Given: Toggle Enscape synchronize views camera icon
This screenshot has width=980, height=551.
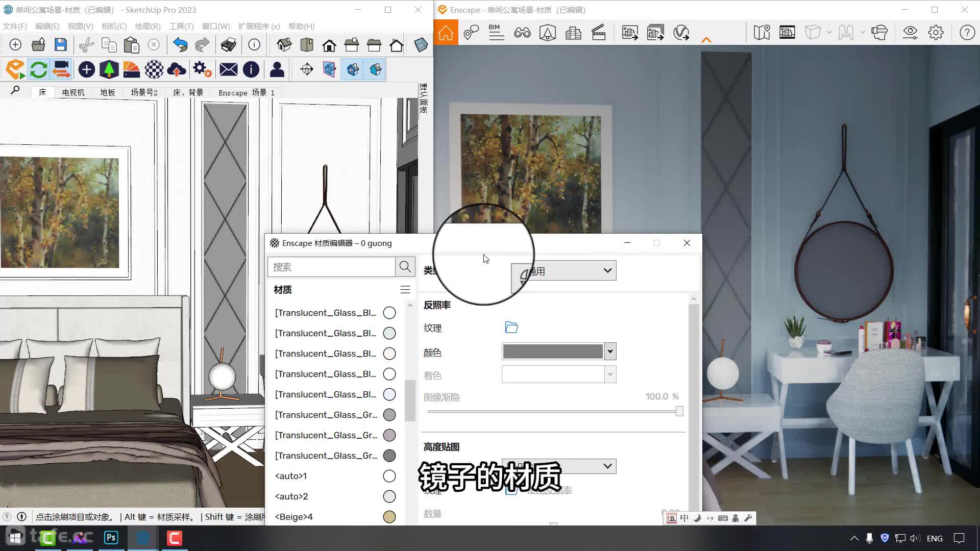Looking at the screenshot, I should pyautogui.click(x=61, y=69).
